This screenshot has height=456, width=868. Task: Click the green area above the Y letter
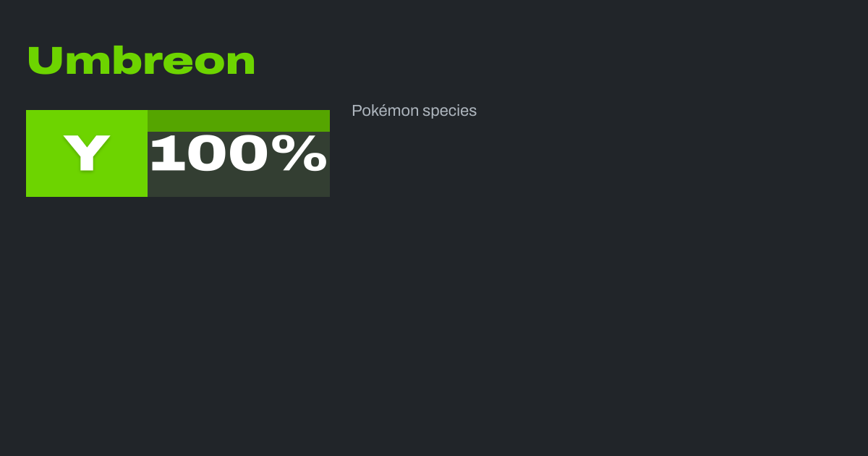click(x=87, y=120)
